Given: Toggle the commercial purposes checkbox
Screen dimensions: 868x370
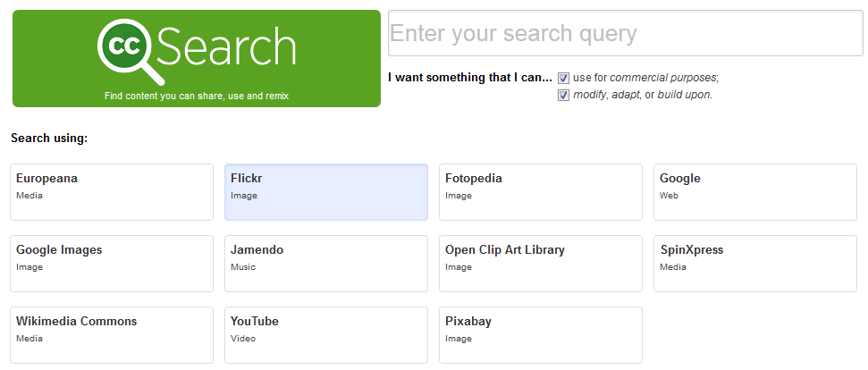Looking at the screenshot, I should click(x=563, y=78).
